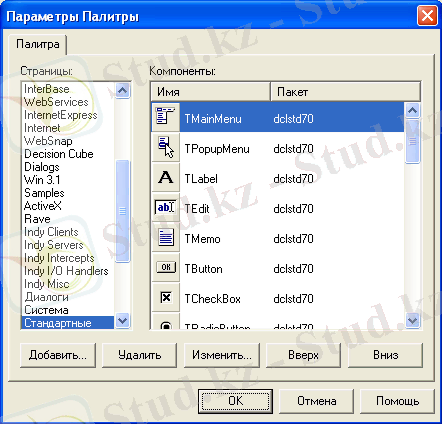Screen dimensions: 442x424
Task: Click the Добавить... button
Action: 58,355
